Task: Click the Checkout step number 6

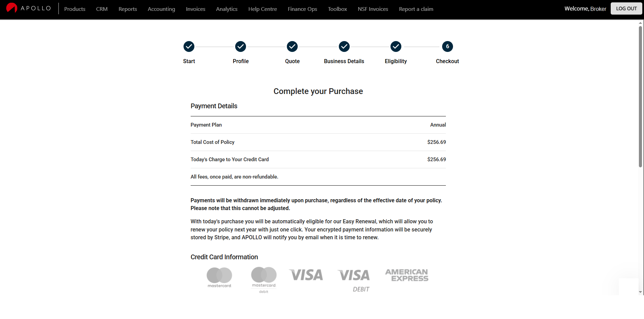Action: pyautogui.click(x=447, y=46)
